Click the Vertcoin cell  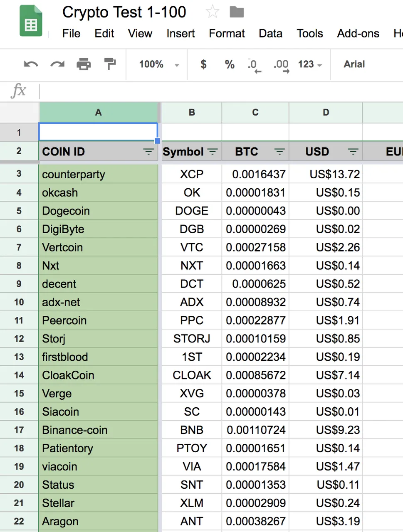pos(99,247)
